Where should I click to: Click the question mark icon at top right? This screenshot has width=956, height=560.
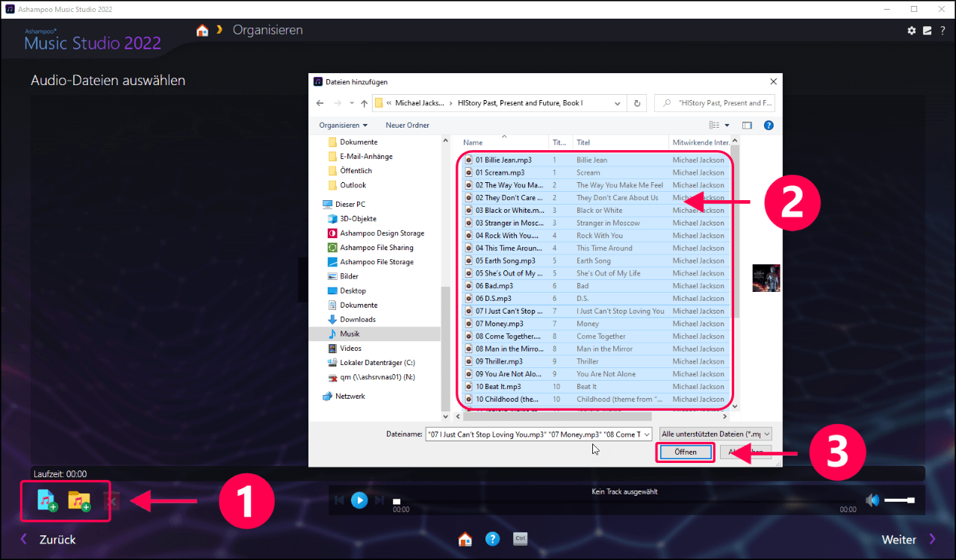943,31
